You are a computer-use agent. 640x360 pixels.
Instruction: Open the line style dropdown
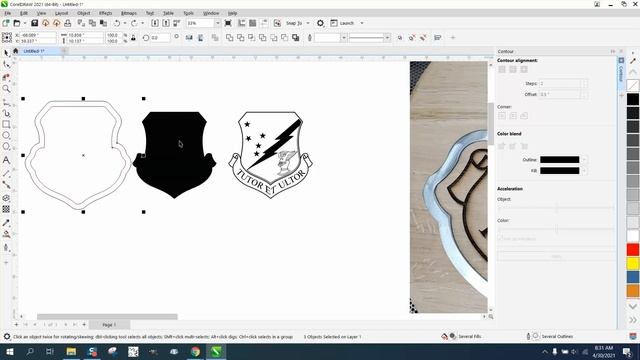click(387, 38)
